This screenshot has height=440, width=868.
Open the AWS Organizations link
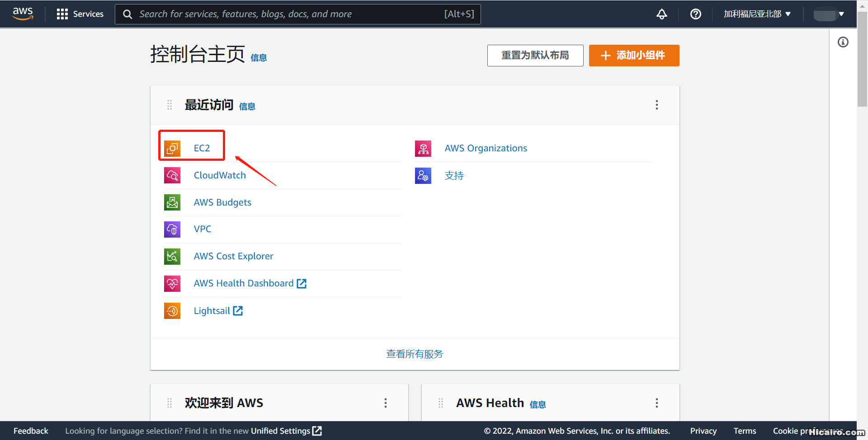pos(486,148)
